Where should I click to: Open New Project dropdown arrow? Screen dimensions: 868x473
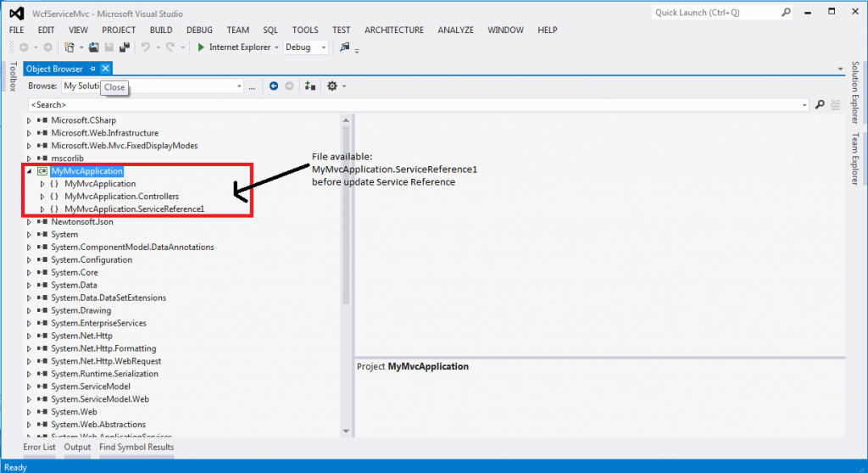tap(81, 47)
